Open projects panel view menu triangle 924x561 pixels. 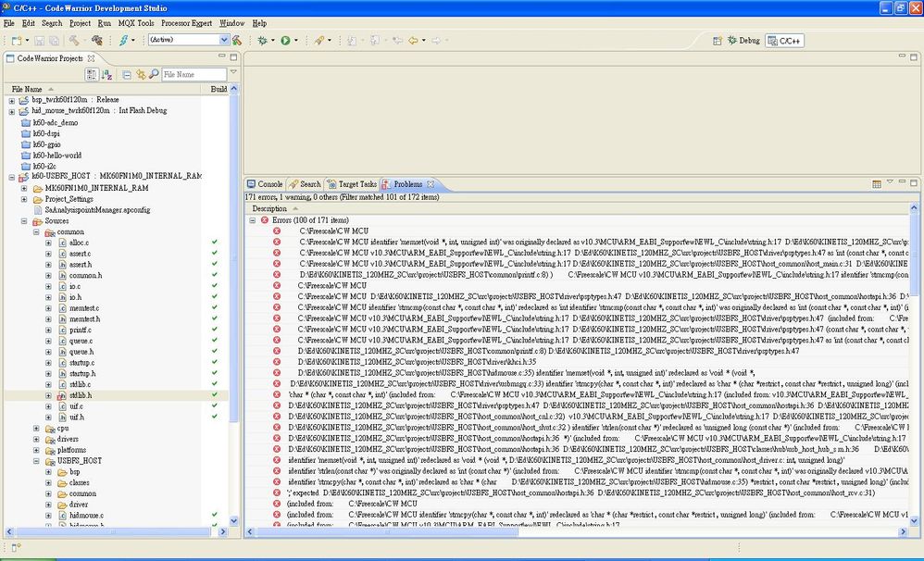coord(233,72)
